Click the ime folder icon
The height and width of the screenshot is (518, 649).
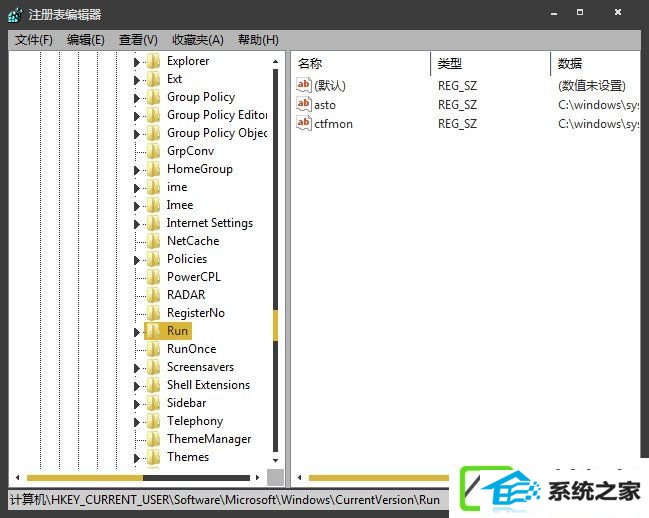coord(154,187)
